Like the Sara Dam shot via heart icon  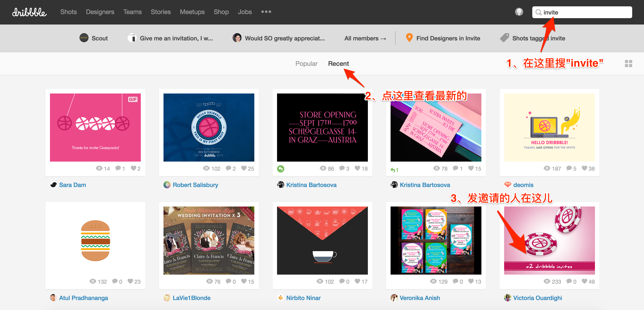coord(134,168)
